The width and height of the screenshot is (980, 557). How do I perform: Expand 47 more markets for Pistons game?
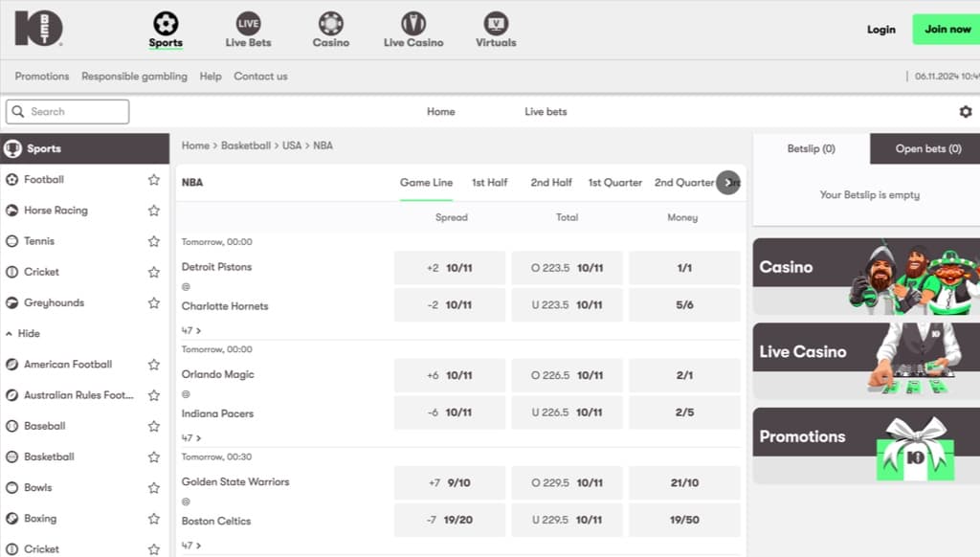pyautogui.click(x=191, y=330)
